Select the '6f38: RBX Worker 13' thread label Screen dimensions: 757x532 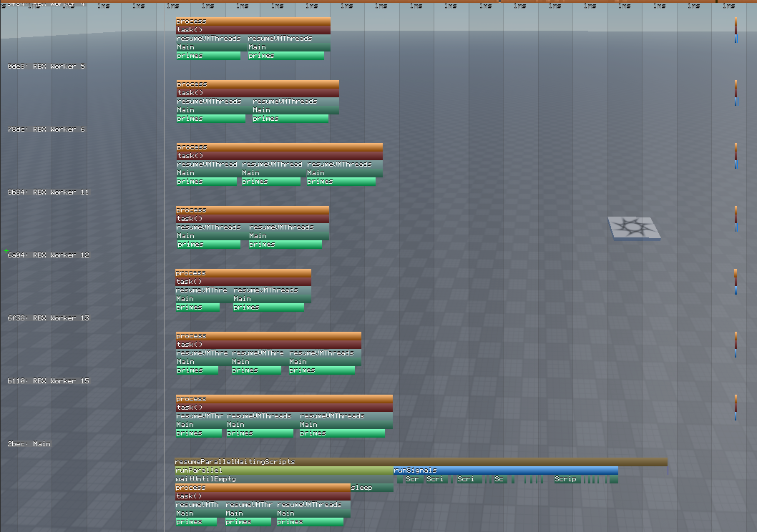48,318
